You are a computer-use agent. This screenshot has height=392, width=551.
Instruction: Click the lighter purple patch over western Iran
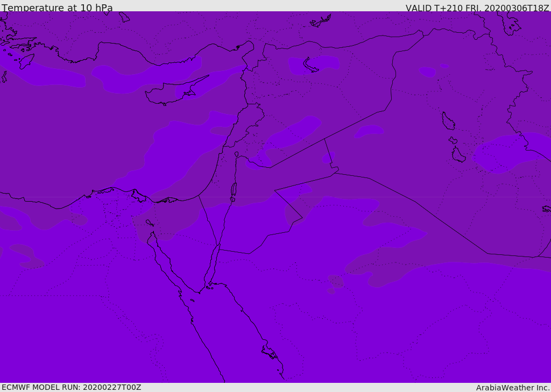500,153
